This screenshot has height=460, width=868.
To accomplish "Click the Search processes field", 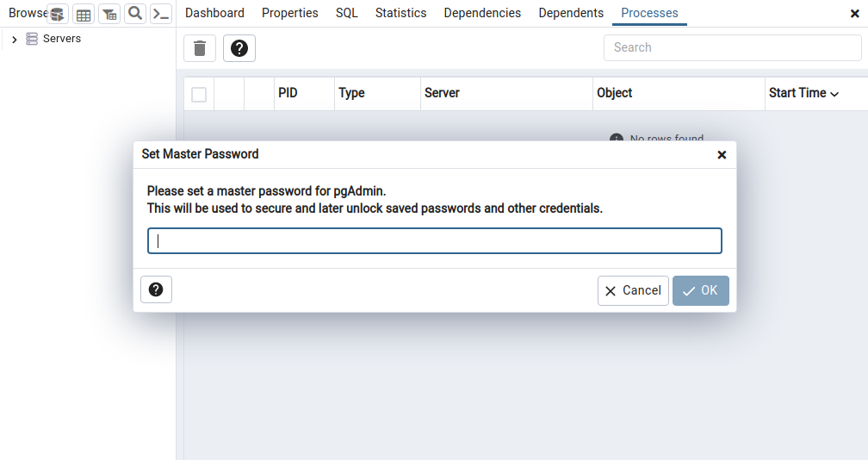I will coord(732,47).
